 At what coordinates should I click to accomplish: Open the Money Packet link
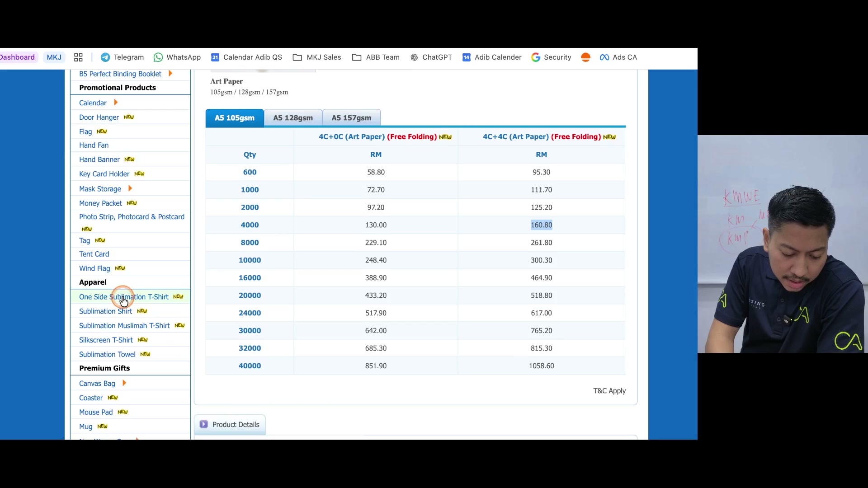[x=100, y=203]
